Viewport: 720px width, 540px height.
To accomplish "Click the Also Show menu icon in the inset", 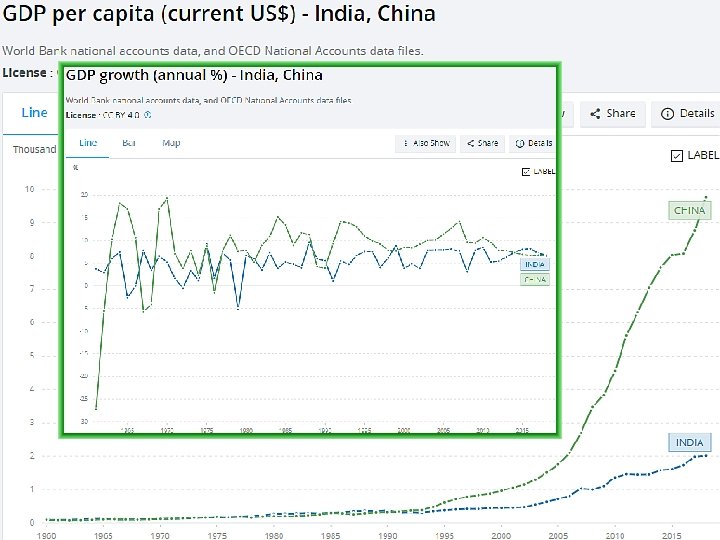I will pyautogui.click(x=405, y=143).
